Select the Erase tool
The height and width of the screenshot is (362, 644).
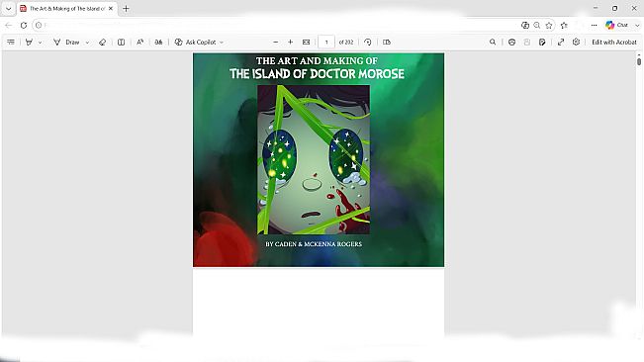(102, 42)
